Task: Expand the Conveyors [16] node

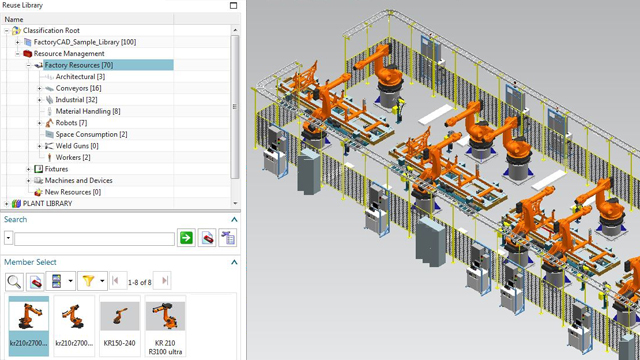Action: coord(40,88)
